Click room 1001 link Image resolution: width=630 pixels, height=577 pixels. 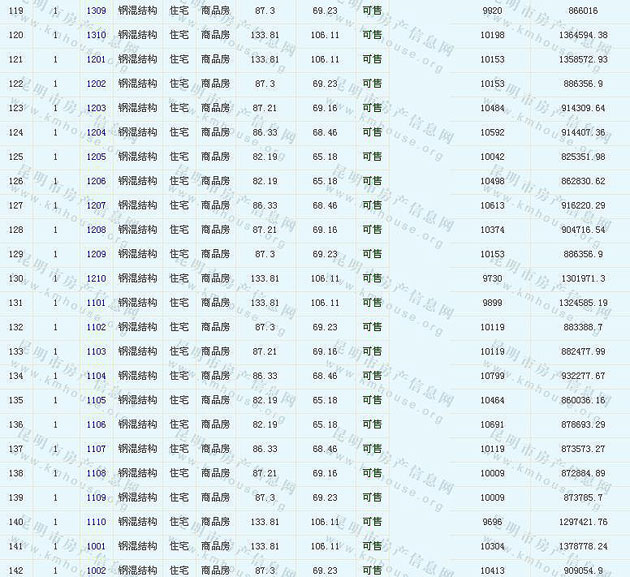pyautogui.click(x=96, y=546)
